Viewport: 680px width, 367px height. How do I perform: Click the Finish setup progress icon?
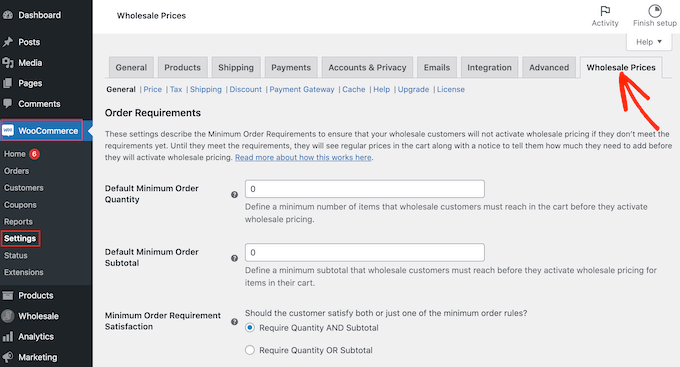654,10
